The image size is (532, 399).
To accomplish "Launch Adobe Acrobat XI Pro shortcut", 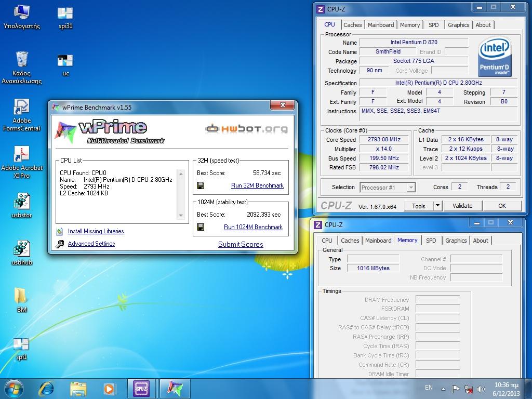I will point(22,162).
